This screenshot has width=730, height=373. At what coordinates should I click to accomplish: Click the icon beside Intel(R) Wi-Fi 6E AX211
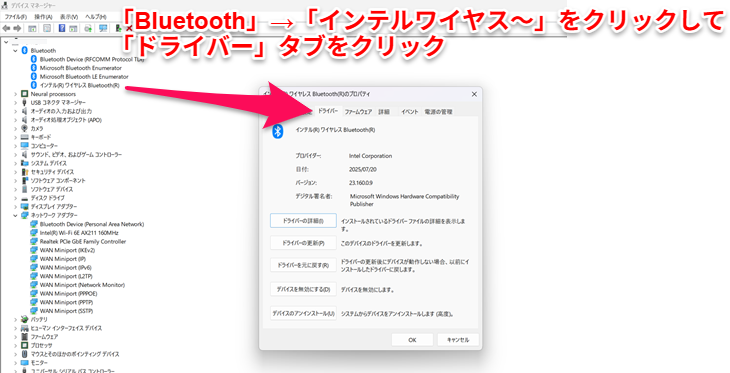tap(34, 233)
